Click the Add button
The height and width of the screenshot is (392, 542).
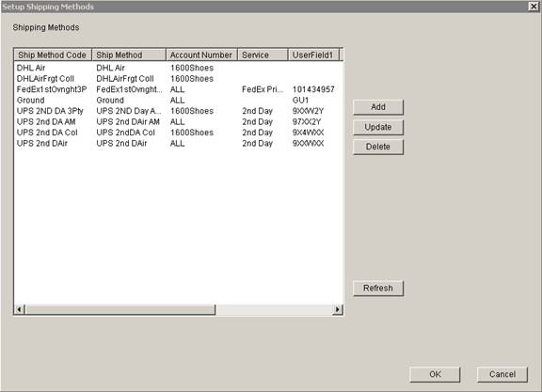[378, 107]
